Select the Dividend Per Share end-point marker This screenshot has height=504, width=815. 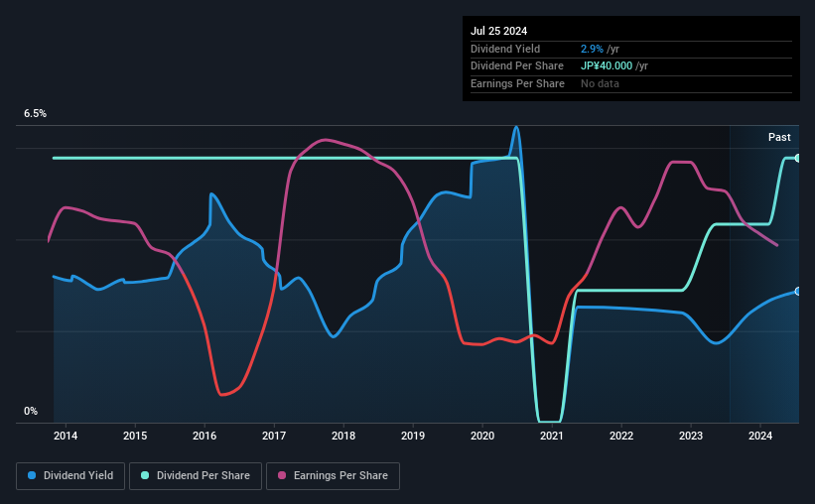pos(798,158)
